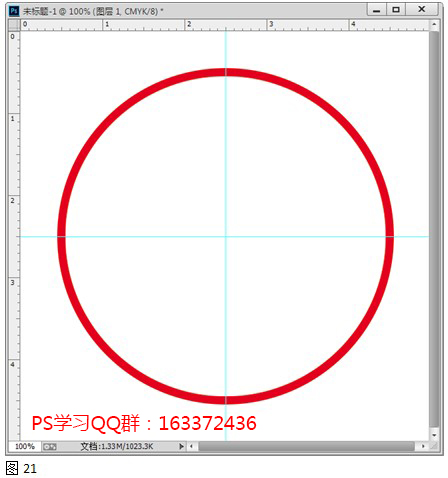Image resolution: width=448 pixels, height=478 pixels.
Task: Click the window resize grip at corner
Action: click(x=434, y=446)
